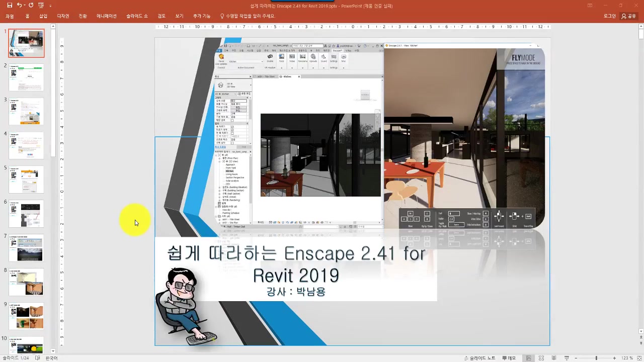Switch to Slide Sorter view icon
This screenshot has width=644, height=362.
[x=542, y=358]
